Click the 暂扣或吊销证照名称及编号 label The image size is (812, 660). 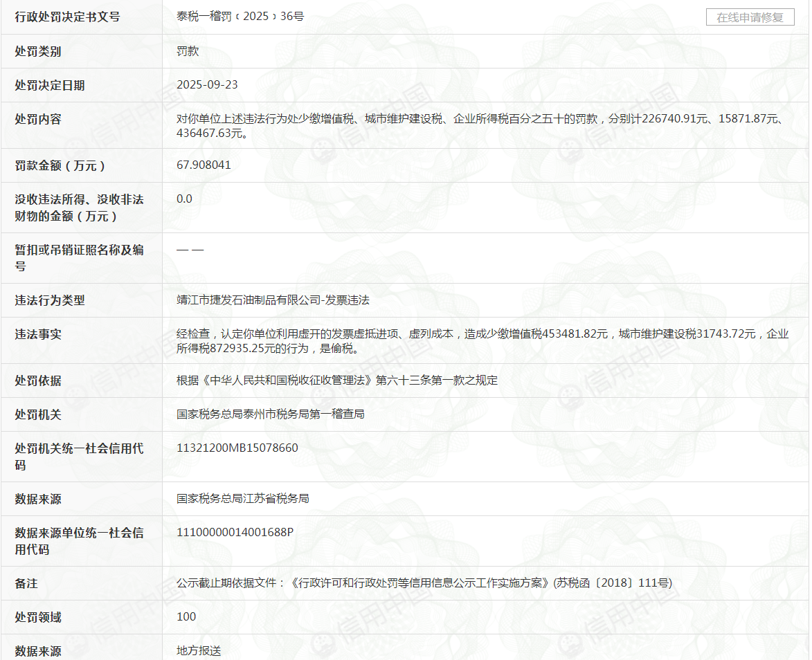[79, 257]
